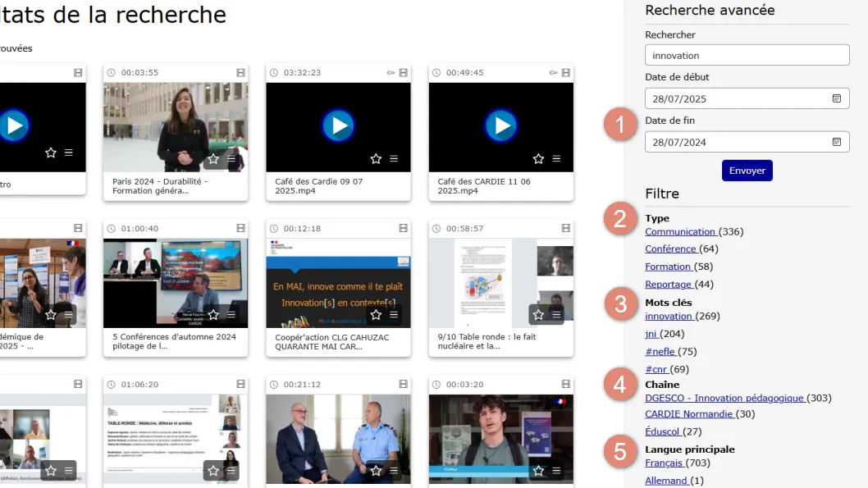Open menu icon on Coopér'action CLG CAHUZAC video
Viewport: 868px width, 488px height.
coord(394,315)
